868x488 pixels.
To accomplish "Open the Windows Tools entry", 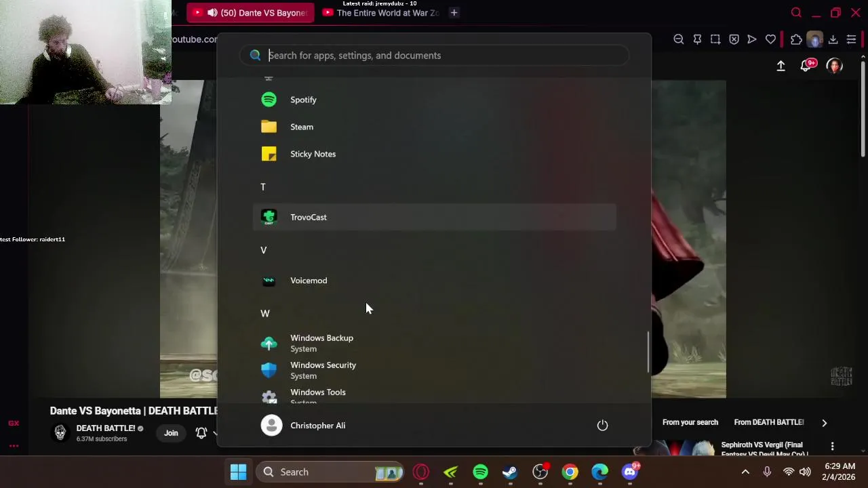I will click(x=434, y=395).
